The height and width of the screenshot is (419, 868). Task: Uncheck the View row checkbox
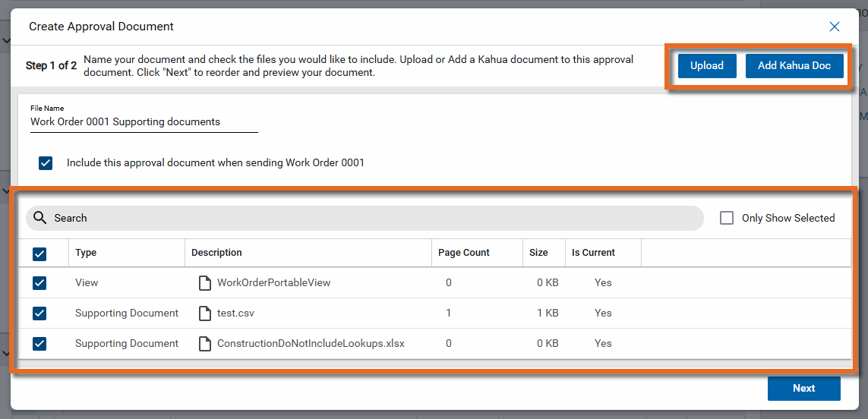(39, 283)
